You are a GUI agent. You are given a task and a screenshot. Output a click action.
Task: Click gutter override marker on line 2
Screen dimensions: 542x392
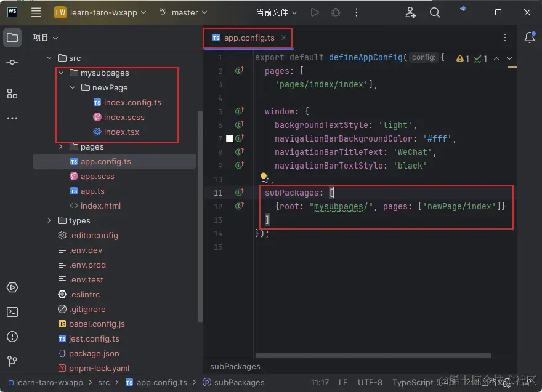point(240,71)
